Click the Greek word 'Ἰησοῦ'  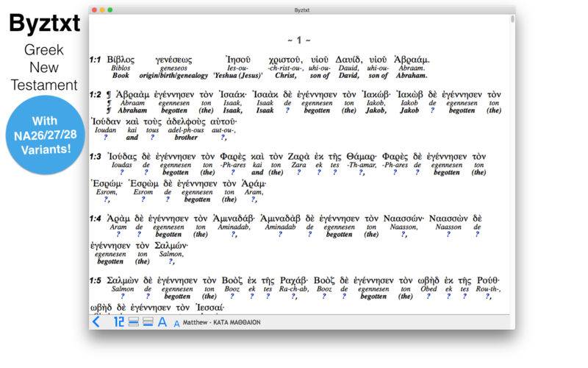pos(237,60)
